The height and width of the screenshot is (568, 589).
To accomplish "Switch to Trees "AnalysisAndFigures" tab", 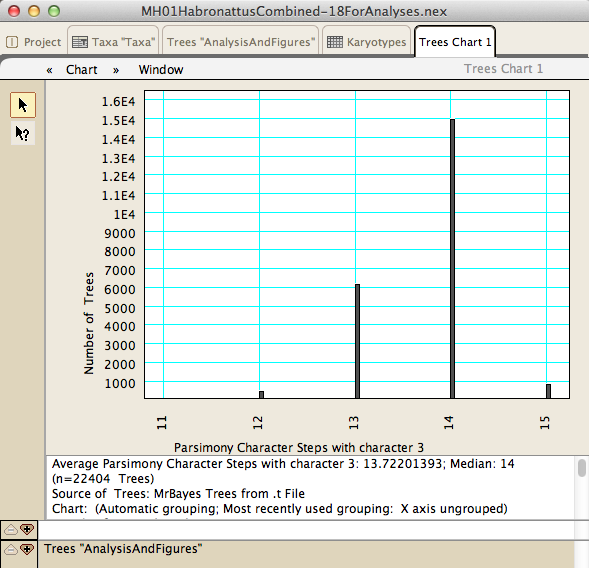I will (x=241, y=42).
